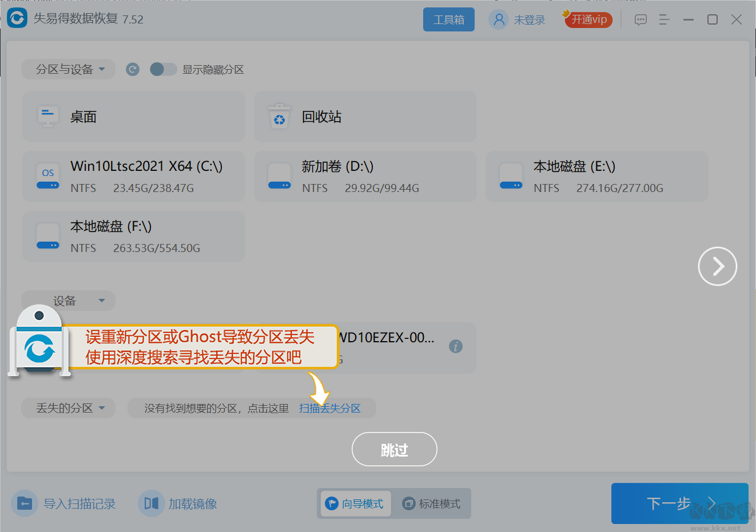Click the 扫描丢失分区 link

click(x=330, y=409)
